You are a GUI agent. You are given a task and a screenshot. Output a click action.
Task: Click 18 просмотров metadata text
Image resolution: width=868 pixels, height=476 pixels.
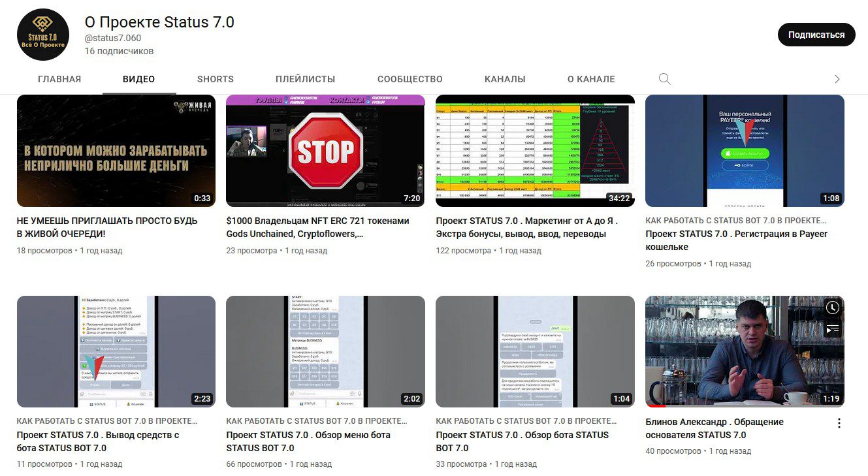tap(44, 251)
